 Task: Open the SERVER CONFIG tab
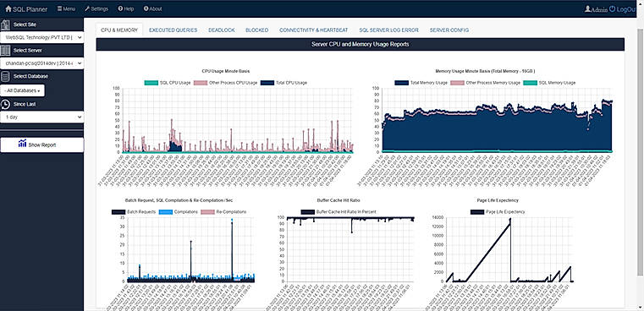(x=449, y=30)
